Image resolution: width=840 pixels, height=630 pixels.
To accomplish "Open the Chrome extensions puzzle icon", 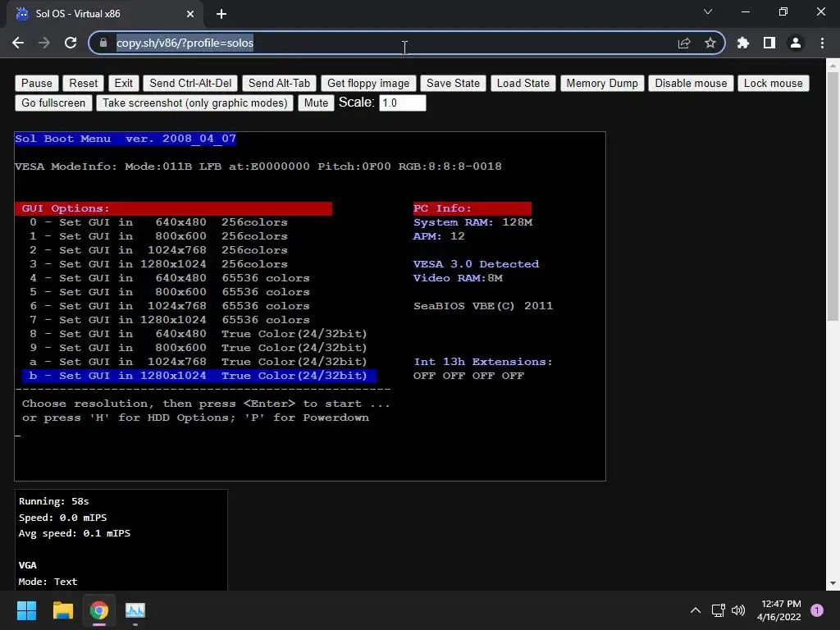I will click(x=743, y=43).
